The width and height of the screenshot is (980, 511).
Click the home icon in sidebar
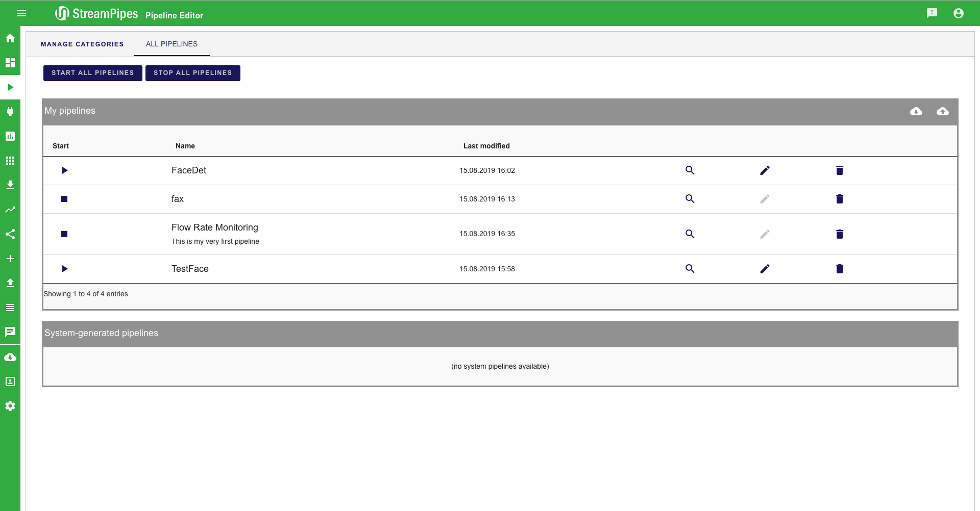[x=10, y=38]
